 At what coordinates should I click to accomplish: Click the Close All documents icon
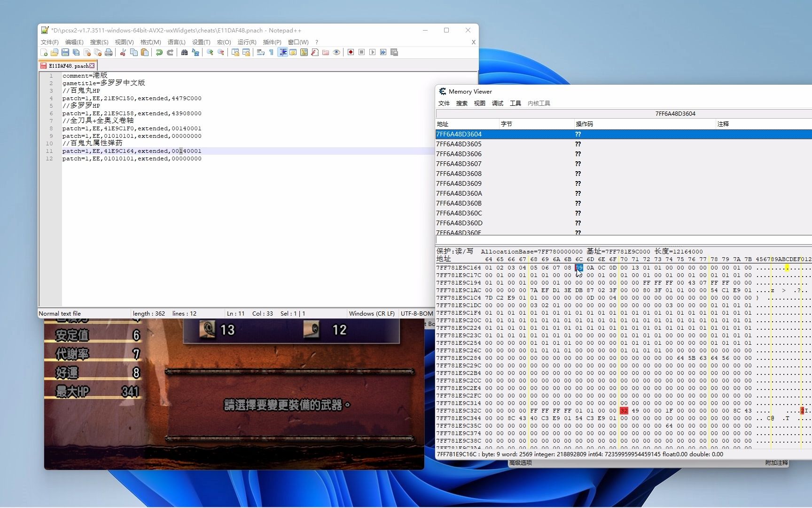tap(98, 52)
